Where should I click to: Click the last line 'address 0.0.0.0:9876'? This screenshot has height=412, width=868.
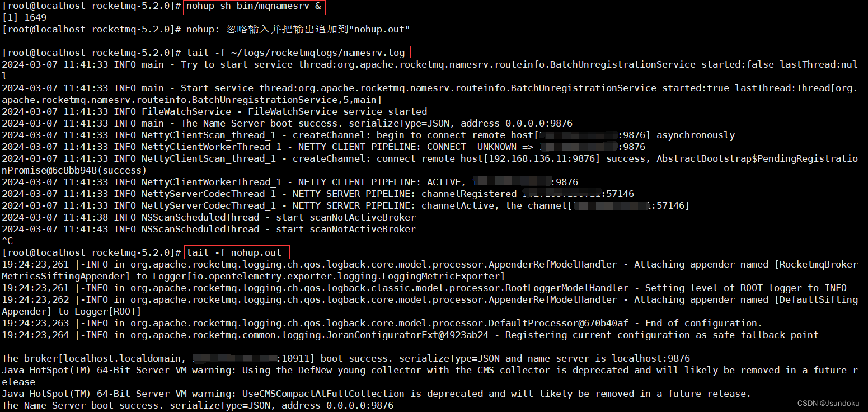(337, 406)
